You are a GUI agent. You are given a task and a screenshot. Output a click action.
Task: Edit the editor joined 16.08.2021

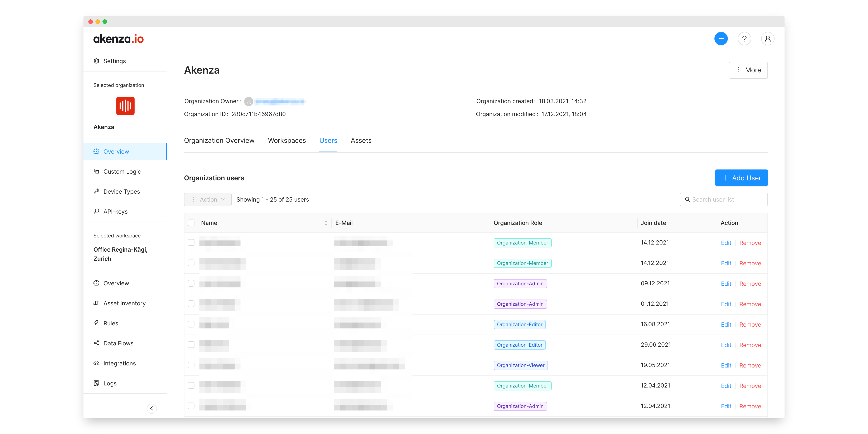click(x=726, y=325)
